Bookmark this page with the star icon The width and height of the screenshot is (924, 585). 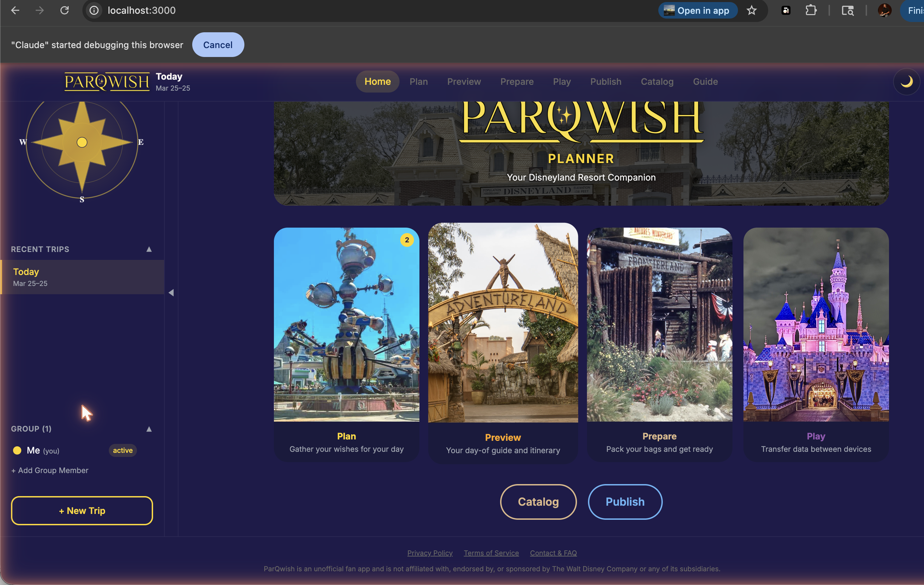(x=751, y=10)
